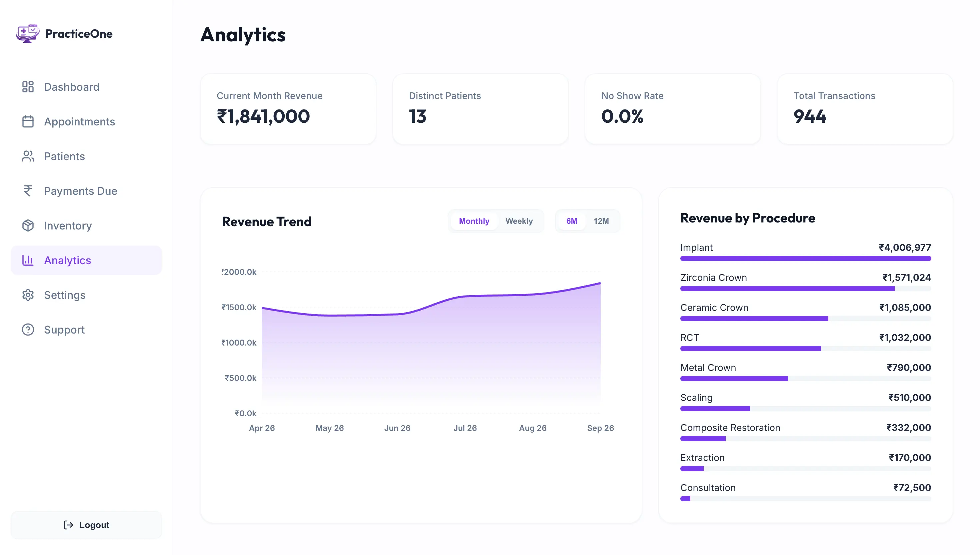Click the Analytics bar chart icon
980x555 pixels.
tap(28, 260)
